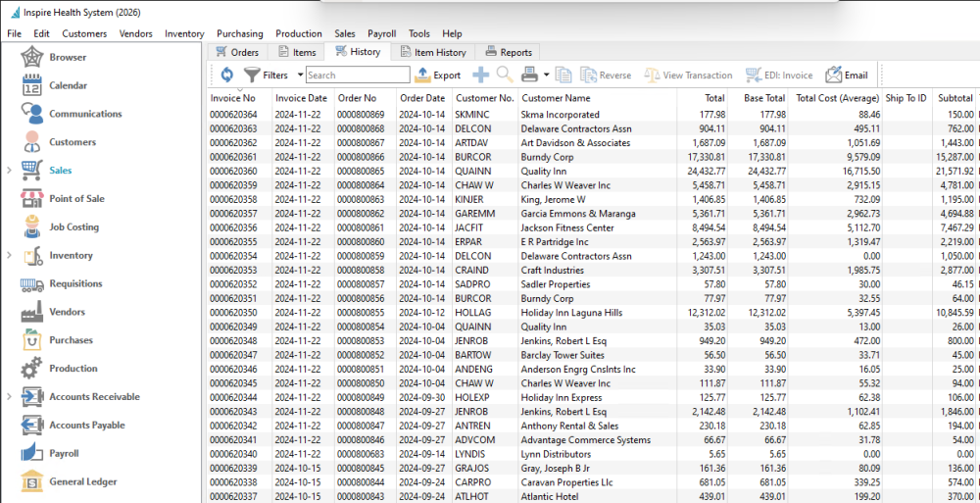Expand the Sales module tree
Screen dimensions: 980x503
point(10,171)
